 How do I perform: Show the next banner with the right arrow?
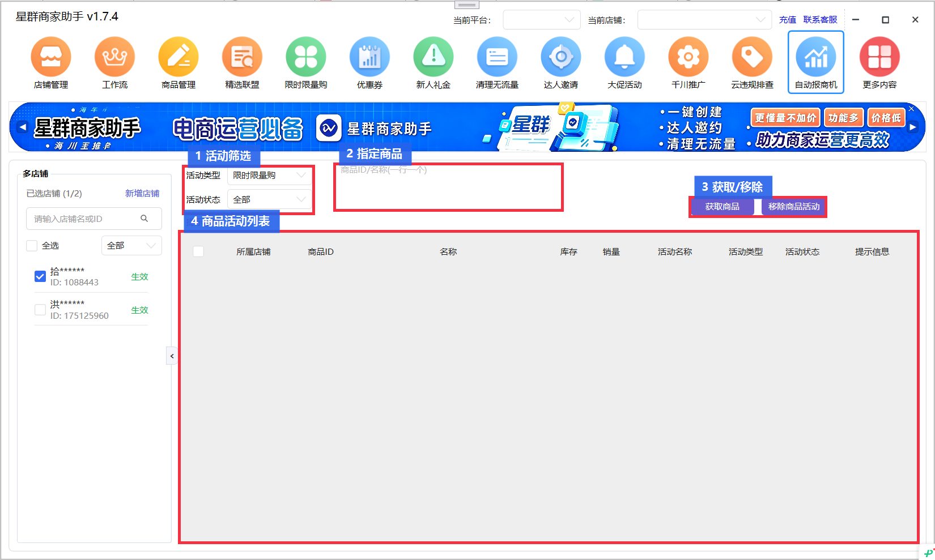(x=913, y=127)
